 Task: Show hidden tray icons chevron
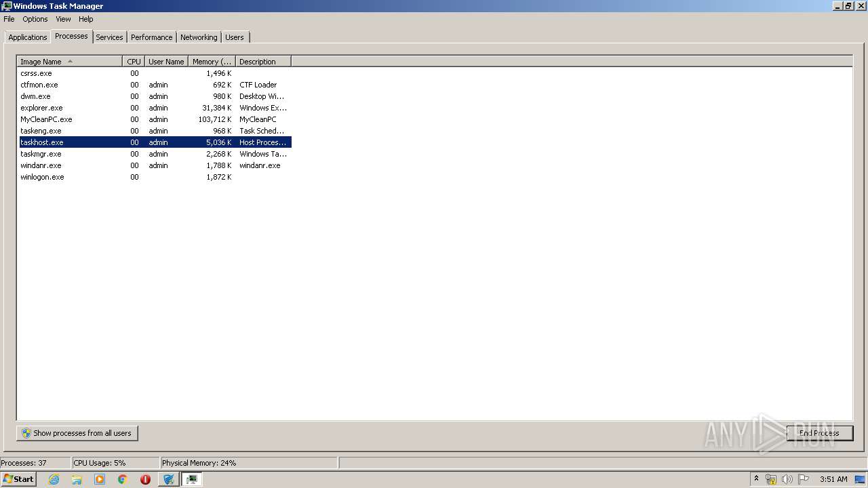pos(756,479)
